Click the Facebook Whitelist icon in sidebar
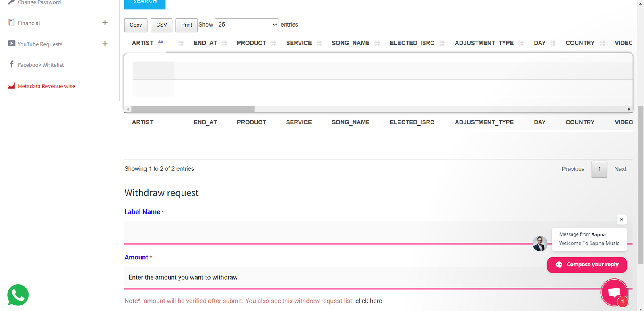 12,64
